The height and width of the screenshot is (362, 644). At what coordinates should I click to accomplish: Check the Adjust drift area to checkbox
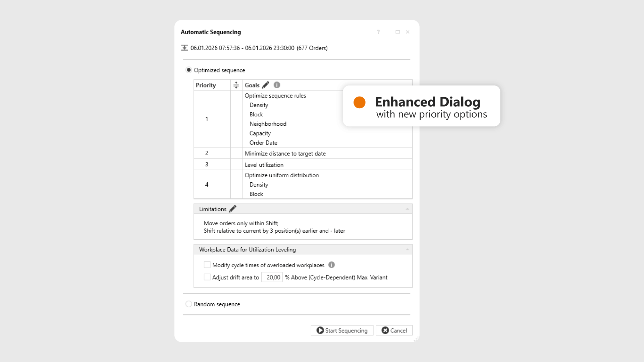pos(207,277)
